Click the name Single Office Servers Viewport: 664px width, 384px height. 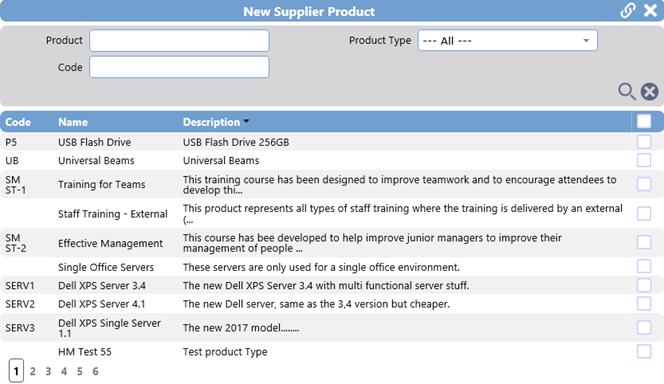[106, 267]
